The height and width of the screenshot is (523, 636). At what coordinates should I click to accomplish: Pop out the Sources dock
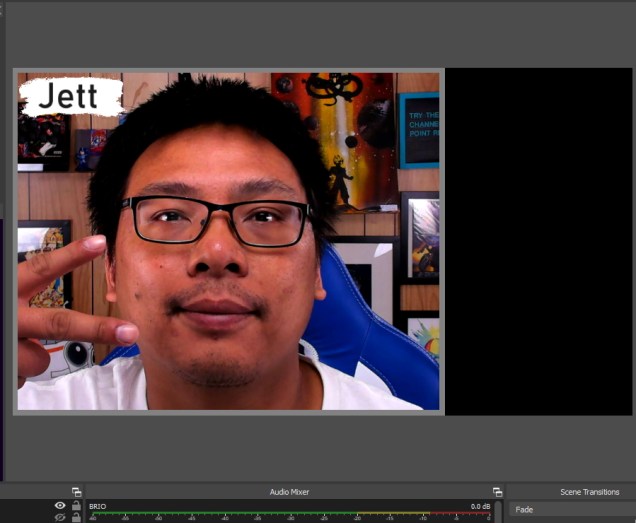click(x=76, y=492)
